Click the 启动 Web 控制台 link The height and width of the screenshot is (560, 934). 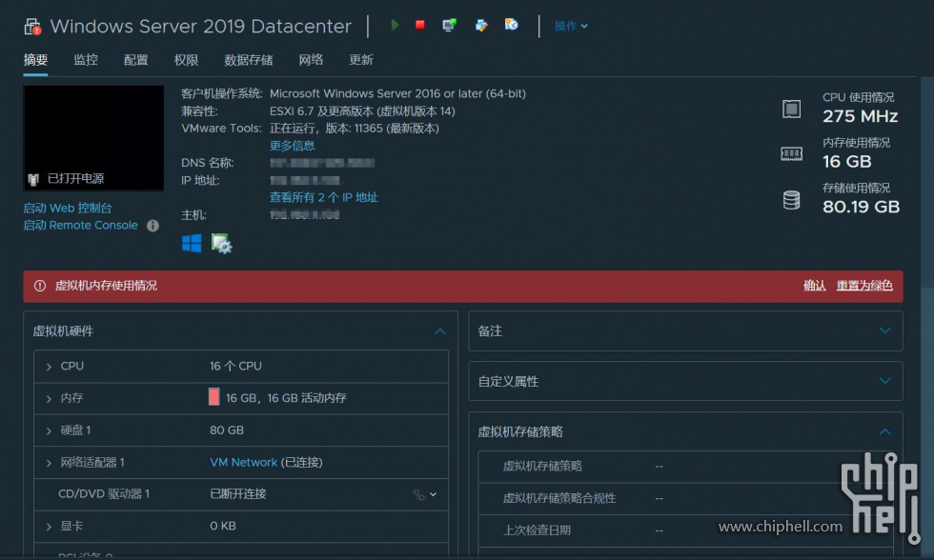point(68,208)
